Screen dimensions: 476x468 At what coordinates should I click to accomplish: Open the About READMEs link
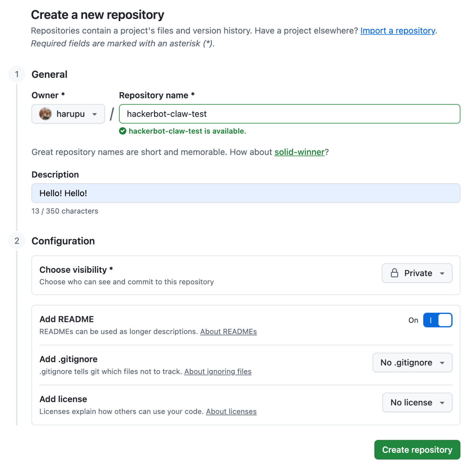pyautogui.click(x=228, y=331)
